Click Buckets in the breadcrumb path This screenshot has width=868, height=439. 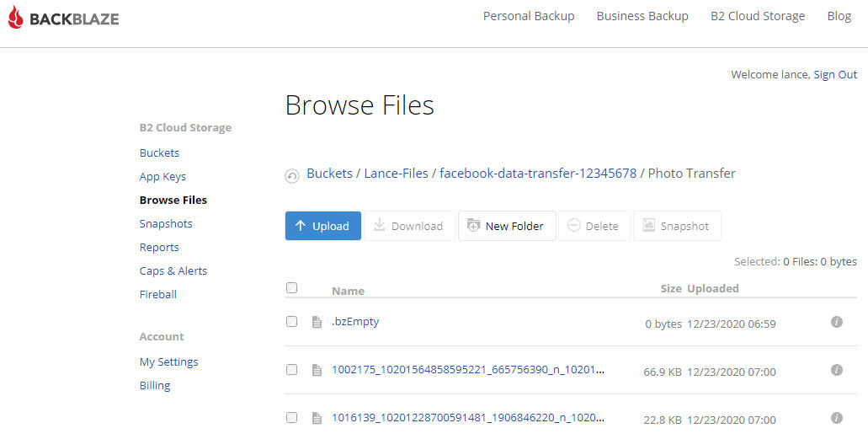(x=329, y=173)
